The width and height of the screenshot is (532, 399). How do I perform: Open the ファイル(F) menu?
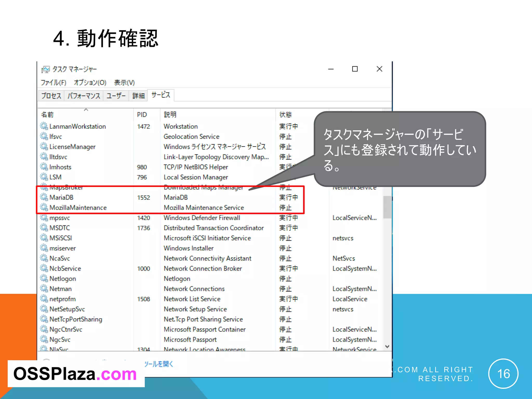pyautogui.click(x=54, y=83)
